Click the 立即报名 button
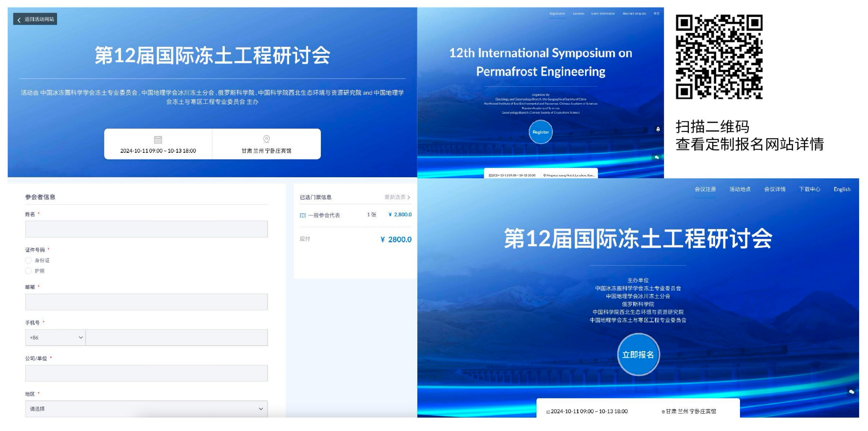 tap(638, 354)
